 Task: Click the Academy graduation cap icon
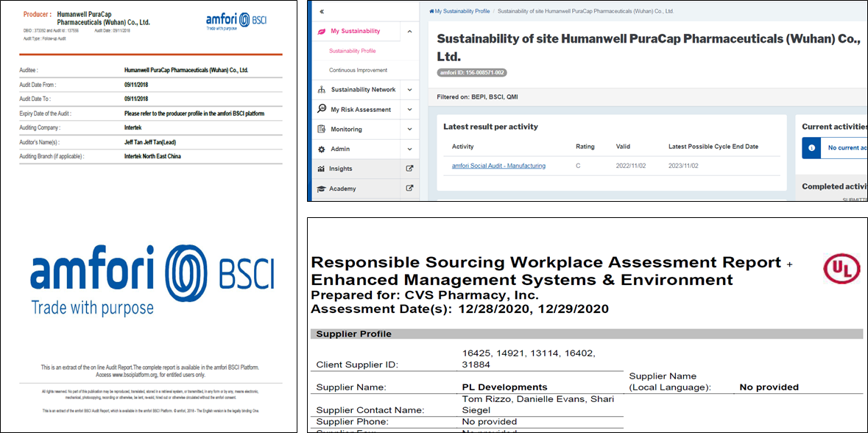point(322,189)
